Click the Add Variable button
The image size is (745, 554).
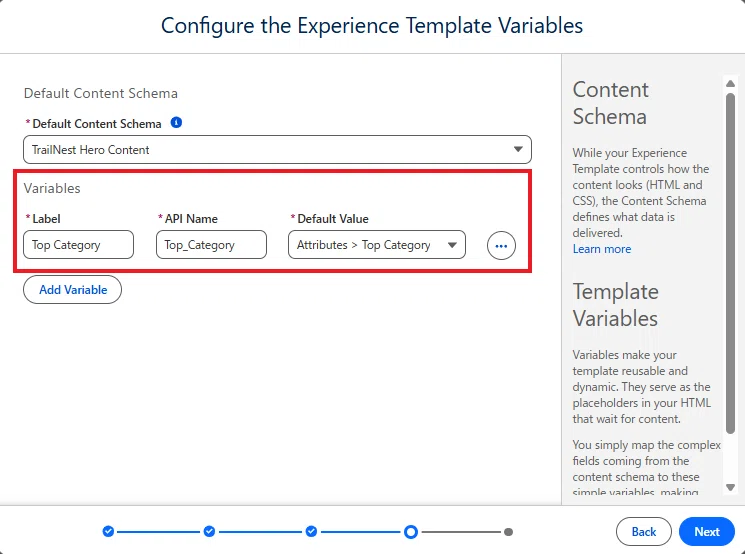72,289
